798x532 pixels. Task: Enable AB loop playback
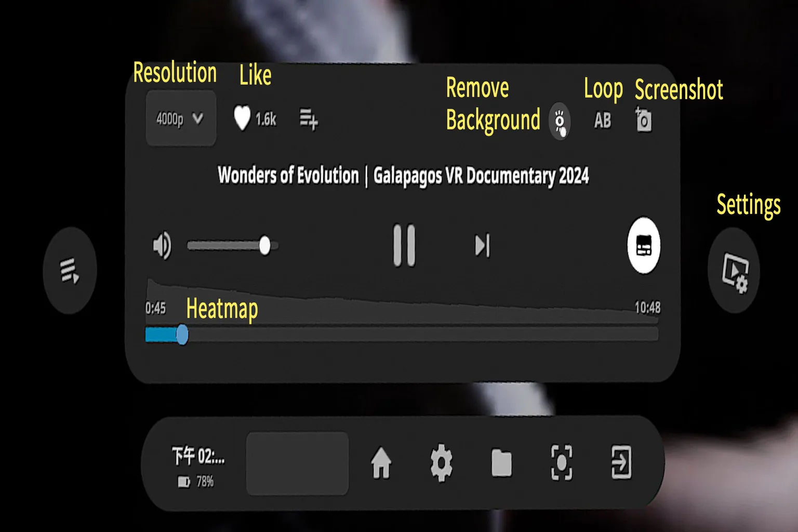[602, 121]
